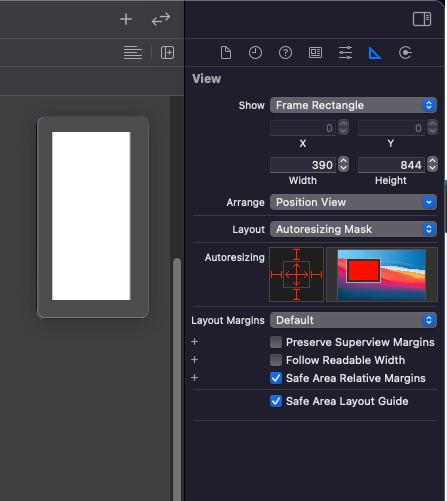Toggle the right inspector panel icon
The width and height of the screenshot is (447, 501).
(x=422, y=19)
